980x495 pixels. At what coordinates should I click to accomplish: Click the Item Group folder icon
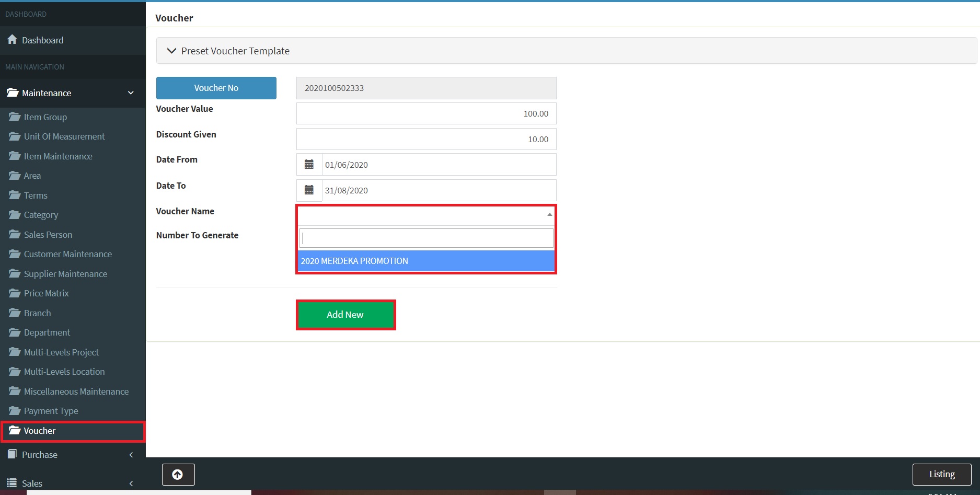(x=15, y=117)
